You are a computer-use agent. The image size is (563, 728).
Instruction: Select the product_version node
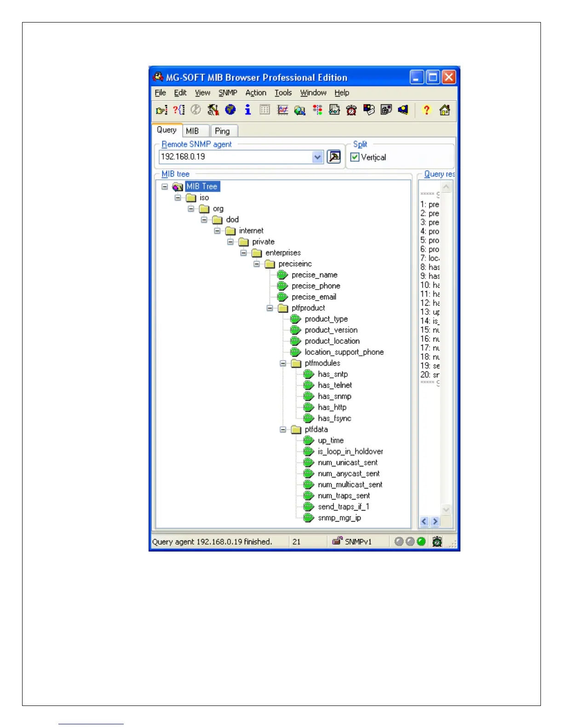[331, 330]
